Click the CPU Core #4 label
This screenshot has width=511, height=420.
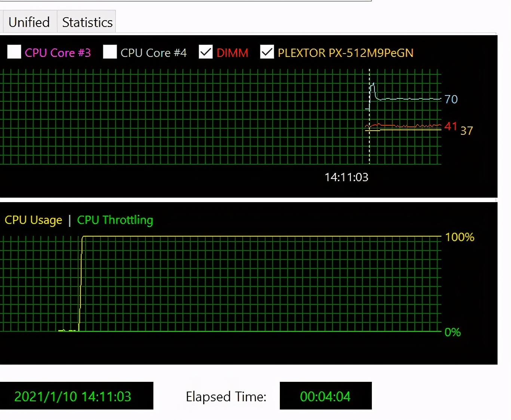click(153, 53)
